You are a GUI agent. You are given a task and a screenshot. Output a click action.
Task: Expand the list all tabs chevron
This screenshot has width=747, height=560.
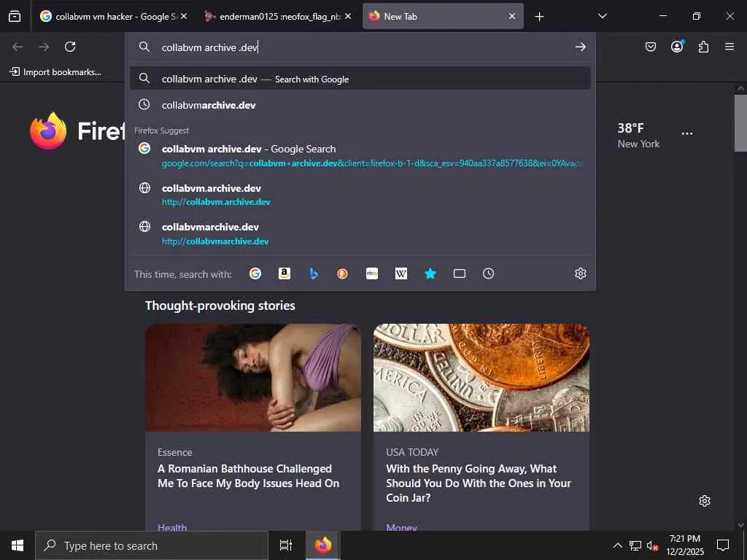click(x=602, y=16)
